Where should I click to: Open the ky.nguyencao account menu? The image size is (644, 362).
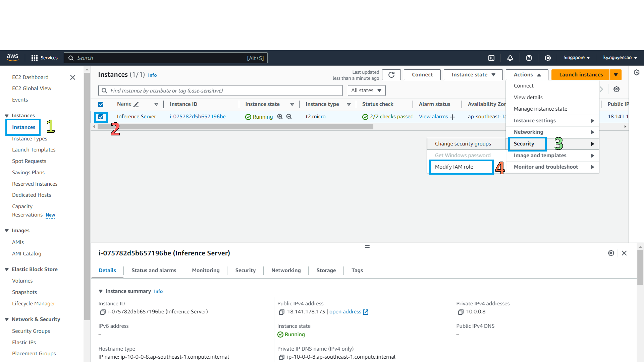click(620, 58)
